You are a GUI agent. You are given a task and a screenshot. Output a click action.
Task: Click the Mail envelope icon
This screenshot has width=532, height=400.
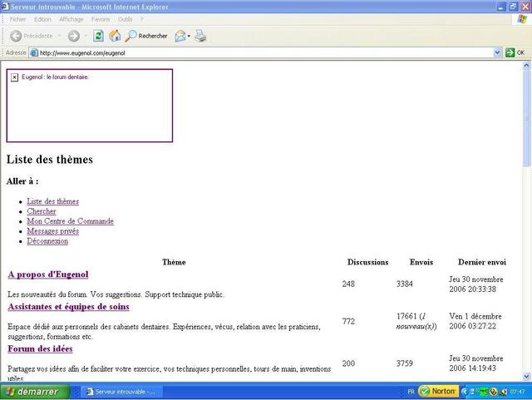[x=180, y=36]
